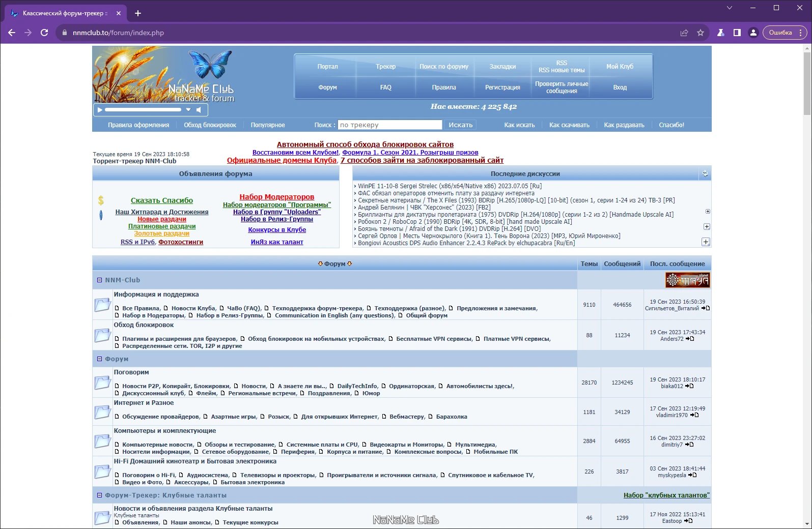Open folder icon for Обход блокировок forum
Viewport: 812px width, 529px height.
pyautogui.click(x=102, y=335)
